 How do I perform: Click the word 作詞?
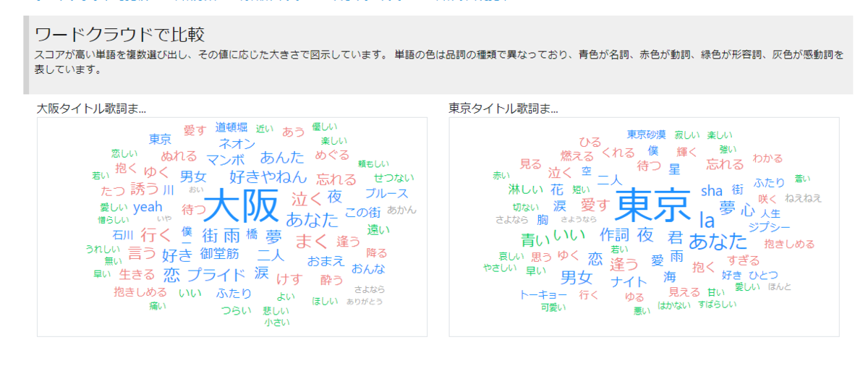tap(614, 234)
